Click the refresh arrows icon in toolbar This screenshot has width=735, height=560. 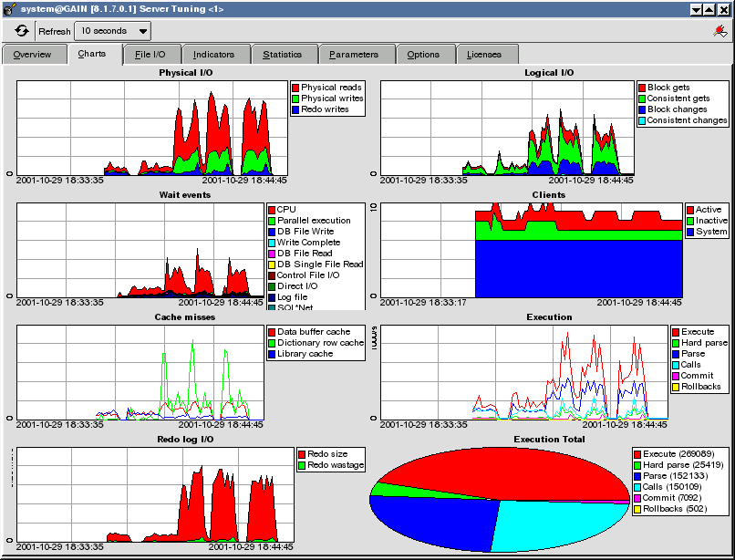point(21,30)
